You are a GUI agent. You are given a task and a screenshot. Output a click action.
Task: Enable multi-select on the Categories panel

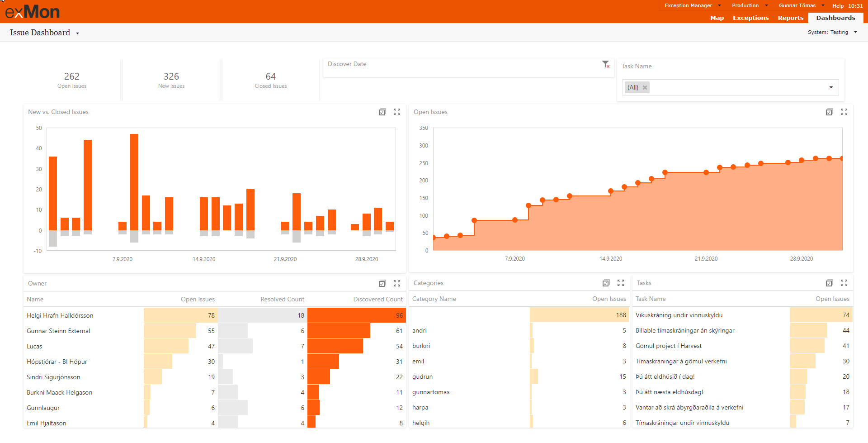[x=606, y=283]
